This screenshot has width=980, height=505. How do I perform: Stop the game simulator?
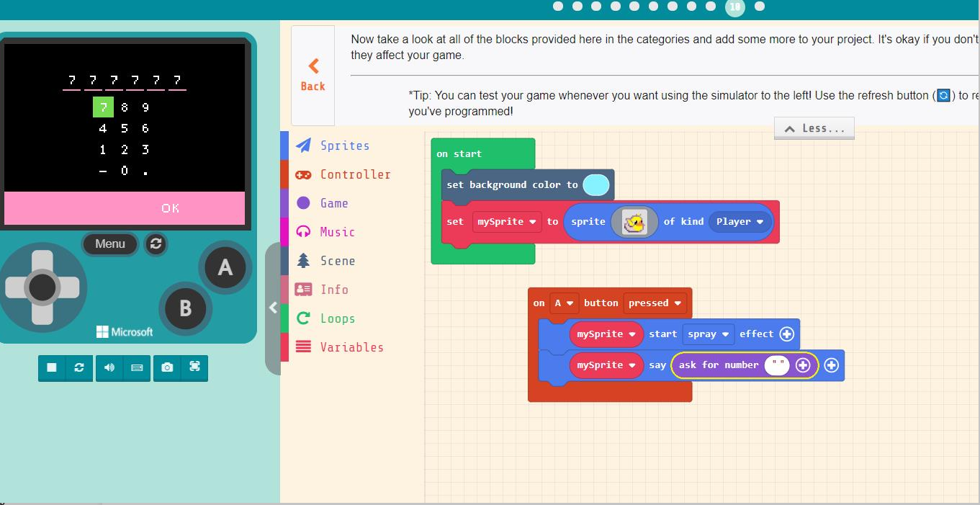click(51, 367)
